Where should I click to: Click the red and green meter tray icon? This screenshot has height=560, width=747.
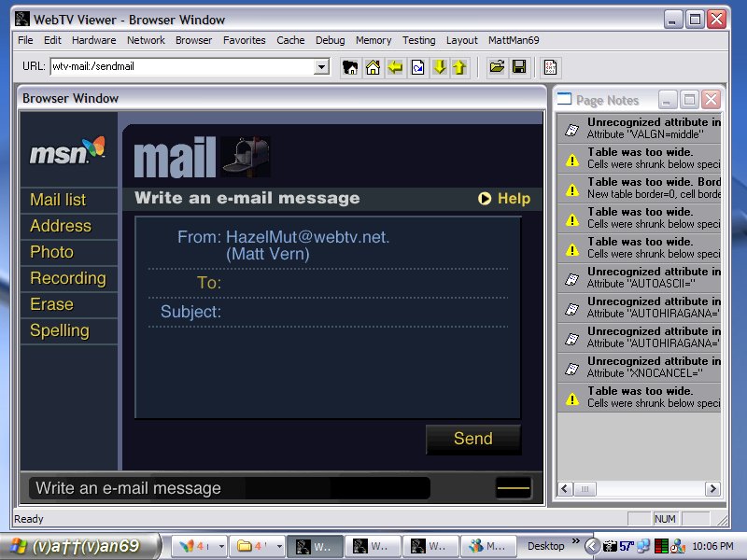coord(661,546)
